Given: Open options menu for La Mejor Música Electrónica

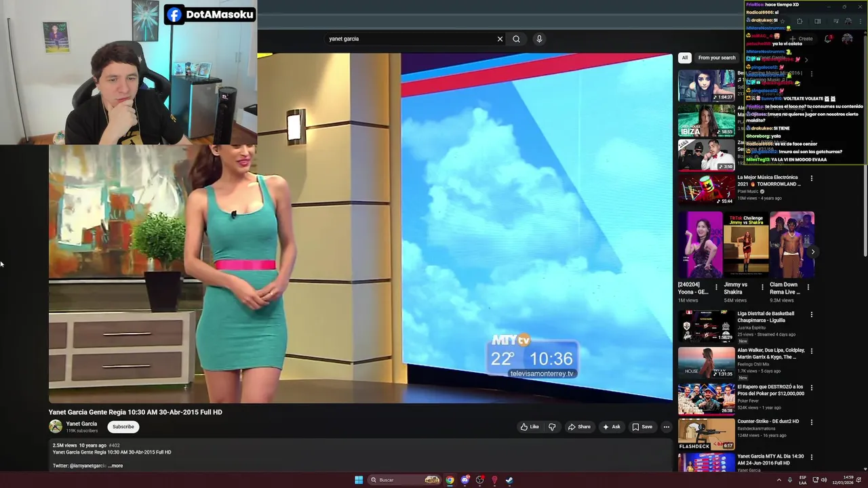Looking at the screenshot, I should [812, 178].
